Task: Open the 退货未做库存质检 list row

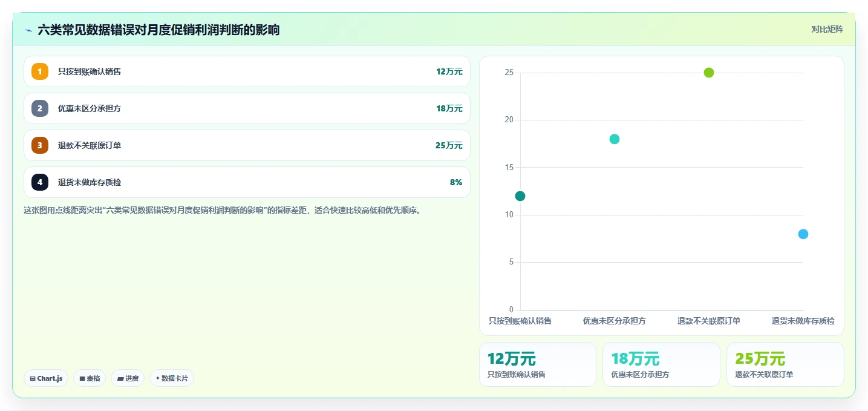Action: [247, 182]
